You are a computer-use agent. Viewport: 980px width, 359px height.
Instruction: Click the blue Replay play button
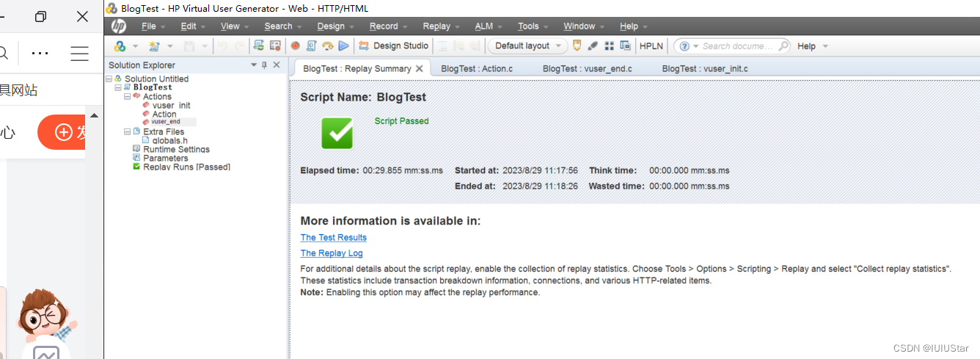click(x=343, y=46)
